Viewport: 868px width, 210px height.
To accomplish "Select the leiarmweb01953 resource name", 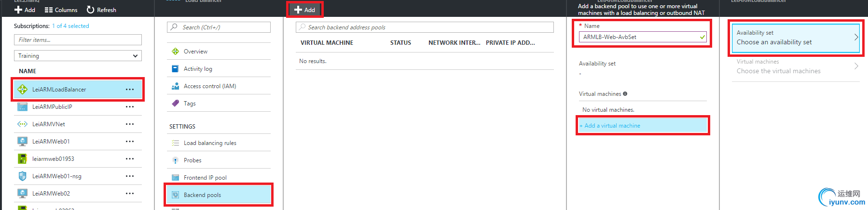I will pos(53,159).
